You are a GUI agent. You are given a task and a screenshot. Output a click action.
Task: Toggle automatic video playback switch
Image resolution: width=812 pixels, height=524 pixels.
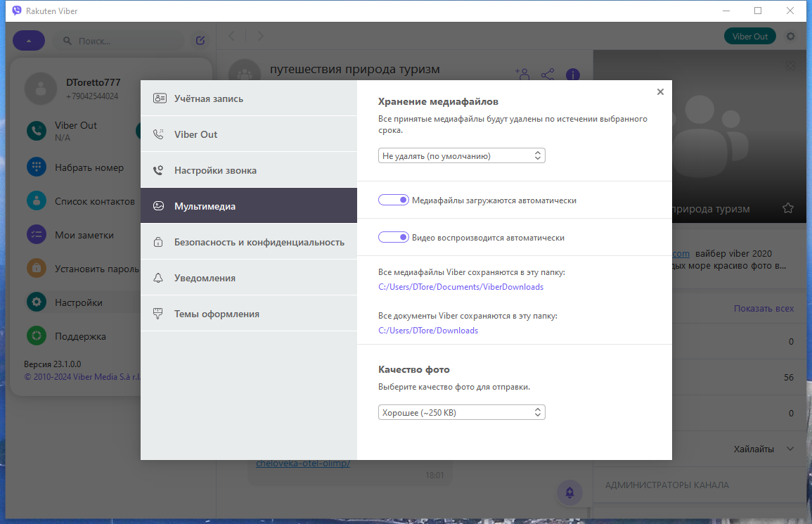click(x=394, y=237)
